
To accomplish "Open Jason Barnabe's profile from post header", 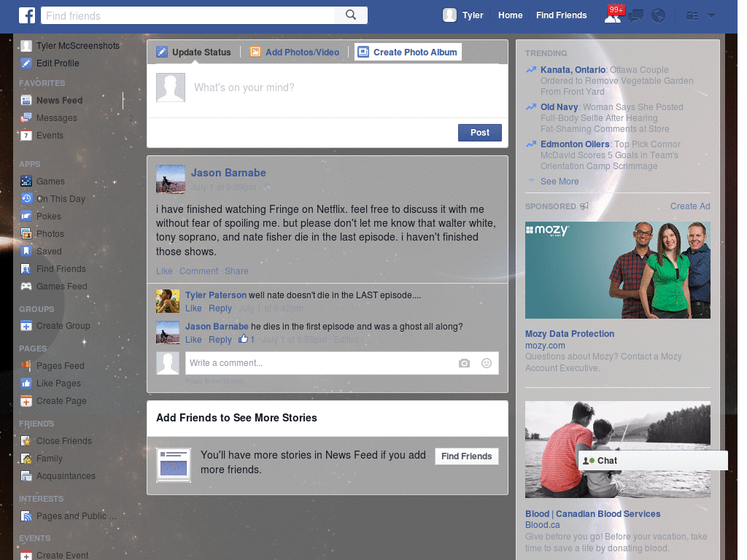I will [228, 173].
